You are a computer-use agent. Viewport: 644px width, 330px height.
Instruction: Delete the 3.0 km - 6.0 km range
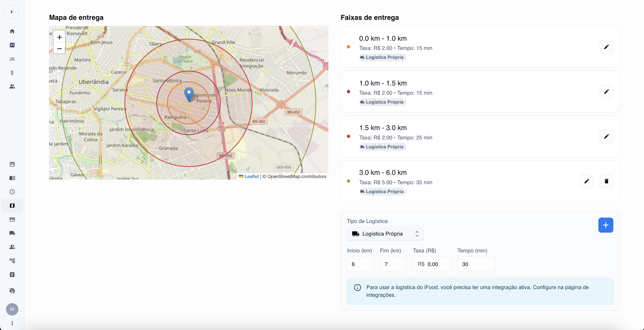606,181
